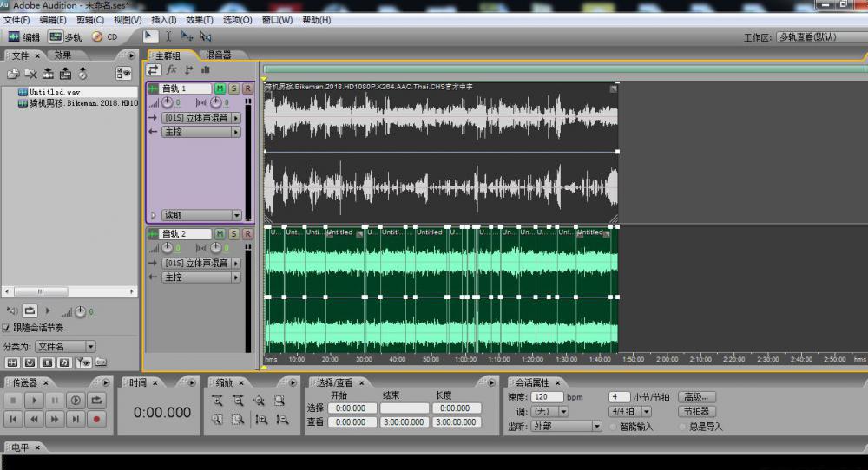The image size is (868, 470).
Task: Open 分类为 文件名 sort dropdown
Action: point(65,347)
